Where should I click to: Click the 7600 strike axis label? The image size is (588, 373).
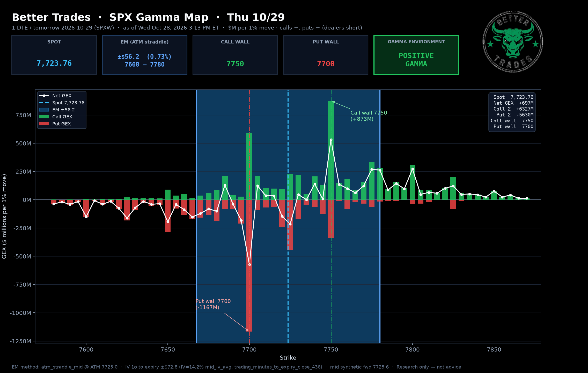click(86, 350)
